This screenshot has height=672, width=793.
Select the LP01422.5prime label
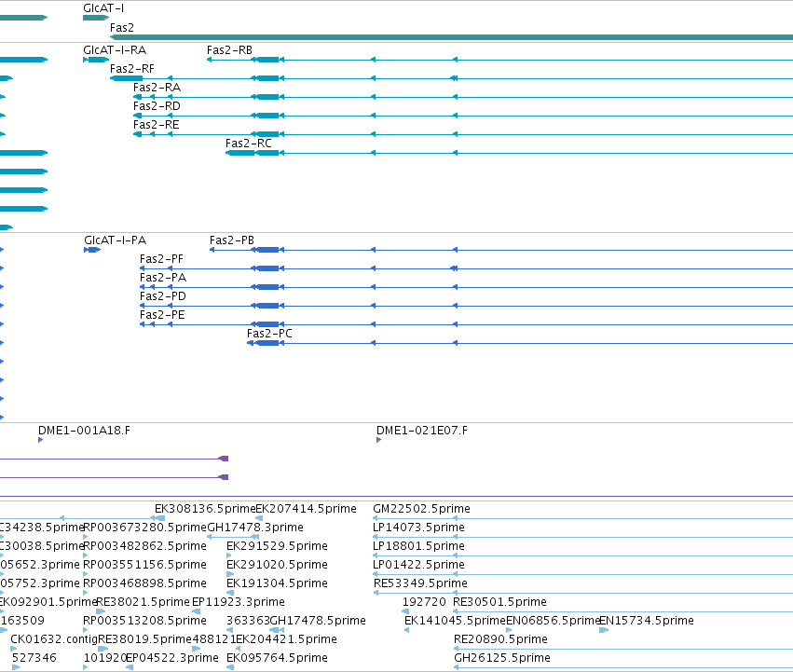coord(418,565)
